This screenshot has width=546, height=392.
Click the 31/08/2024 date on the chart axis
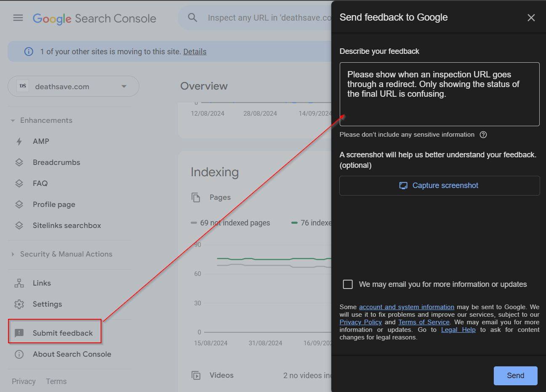[266, 343]
